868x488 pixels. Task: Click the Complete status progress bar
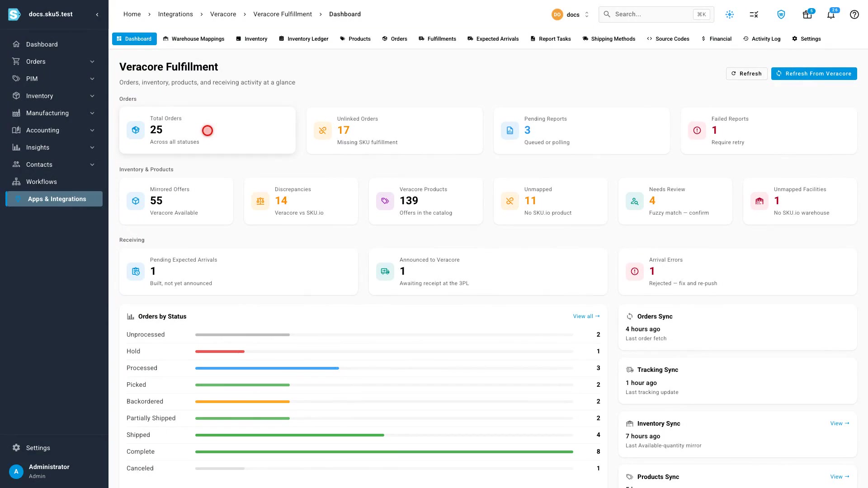coord(384,452)
